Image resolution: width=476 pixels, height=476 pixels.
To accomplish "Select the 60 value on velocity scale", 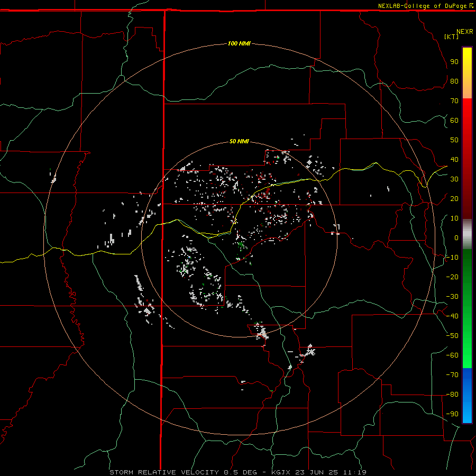I will coord(454,120).
